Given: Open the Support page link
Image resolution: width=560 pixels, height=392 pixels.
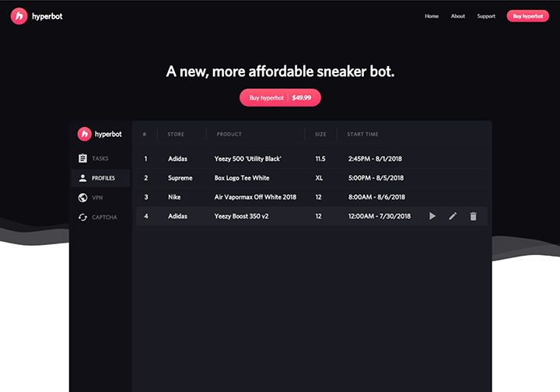Looking at the screenshot, I should [x=486, y=16].
